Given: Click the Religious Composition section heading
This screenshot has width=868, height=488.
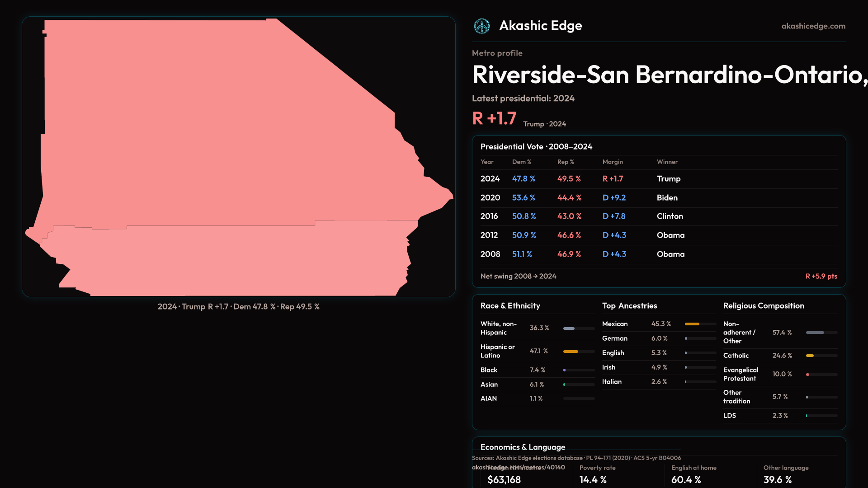Looking at the screenshot, I should click(x=763, y=306).
